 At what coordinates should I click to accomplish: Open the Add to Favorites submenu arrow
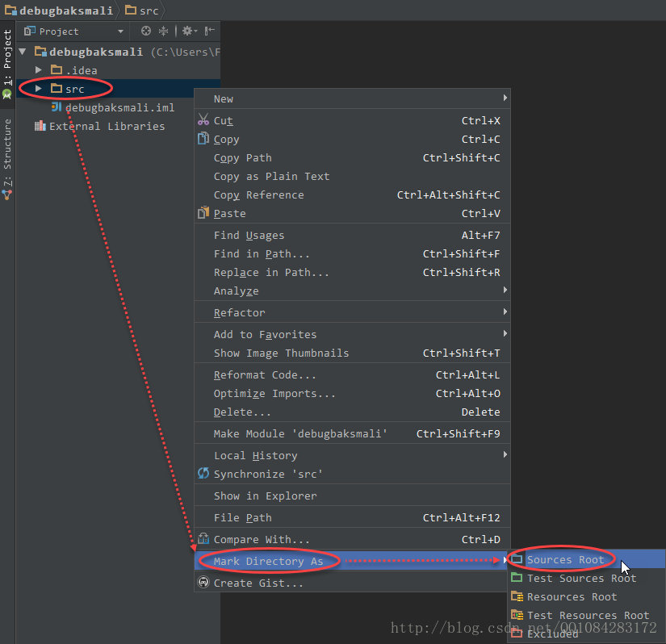tap(505, 333)
